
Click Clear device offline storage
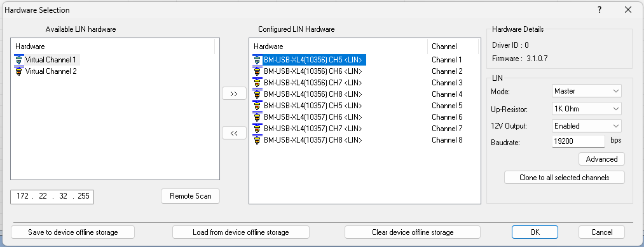pyautogui.click(x=413, y=232)
